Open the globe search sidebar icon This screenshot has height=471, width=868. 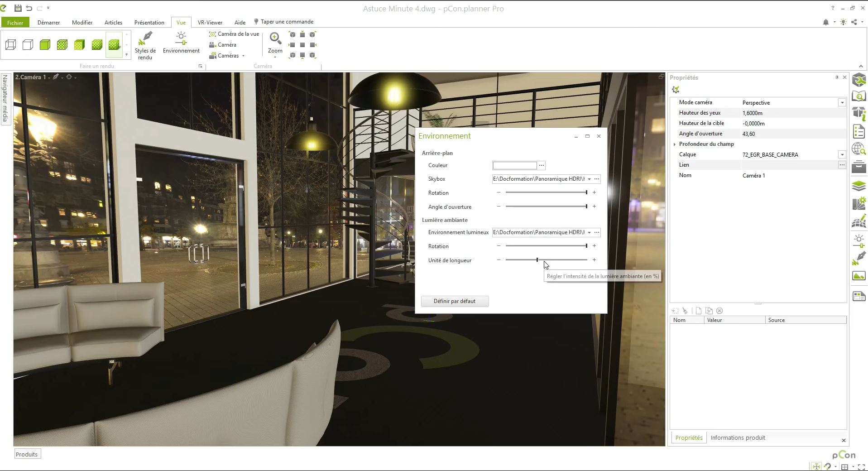859,149
